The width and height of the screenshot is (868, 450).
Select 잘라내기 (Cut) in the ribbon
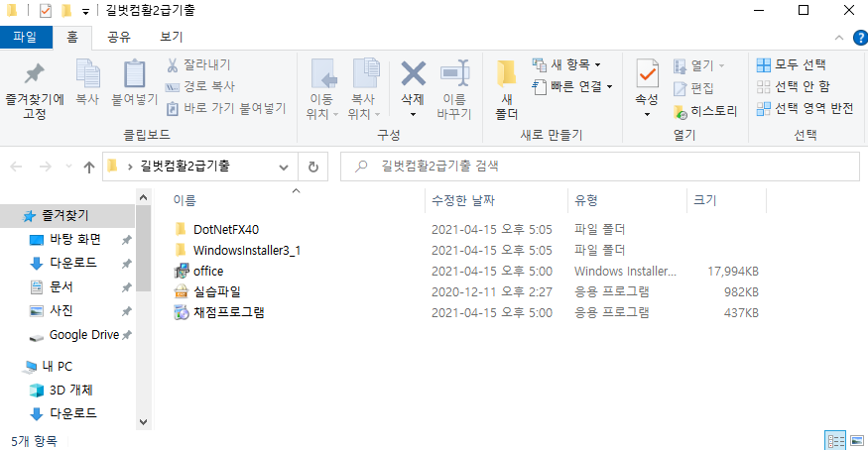point(198,65)
